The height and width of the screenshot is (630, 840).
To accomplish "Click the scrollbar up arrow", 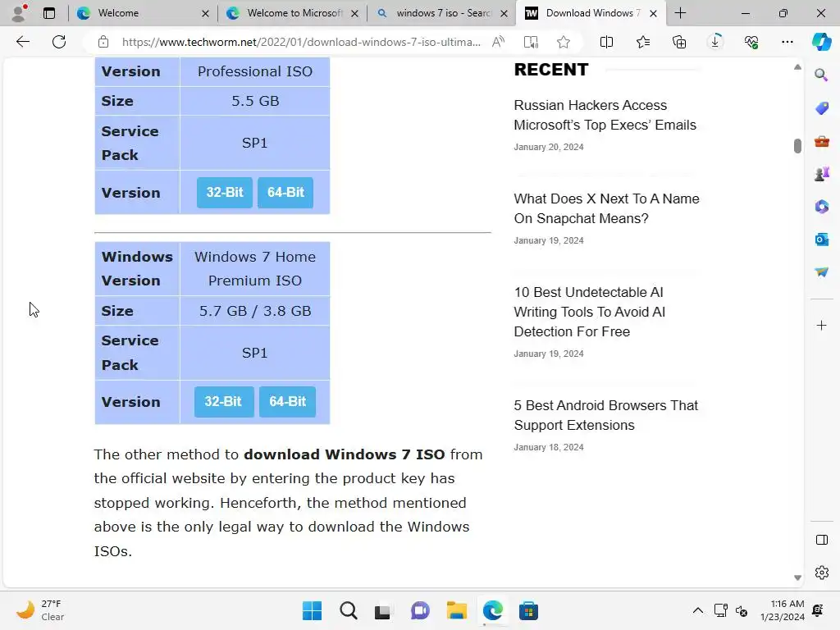I will (797, 67).
